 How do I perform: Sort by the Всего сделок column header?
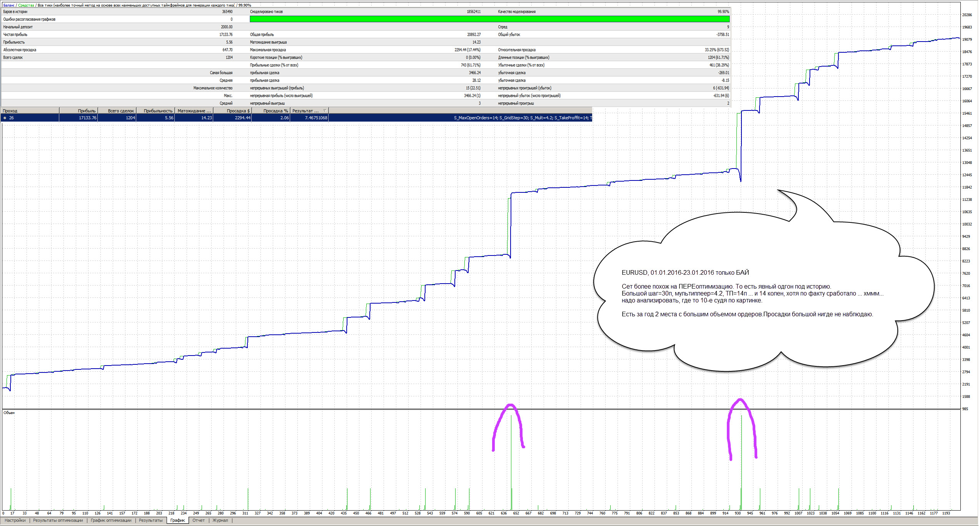(117, 111)
